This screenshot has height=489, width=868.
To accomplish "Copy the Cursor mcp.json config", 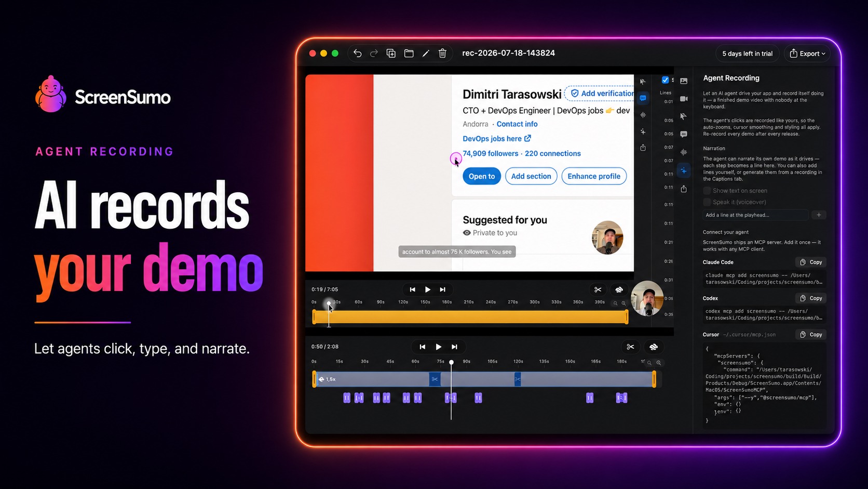I will click(x=811, y=335).
